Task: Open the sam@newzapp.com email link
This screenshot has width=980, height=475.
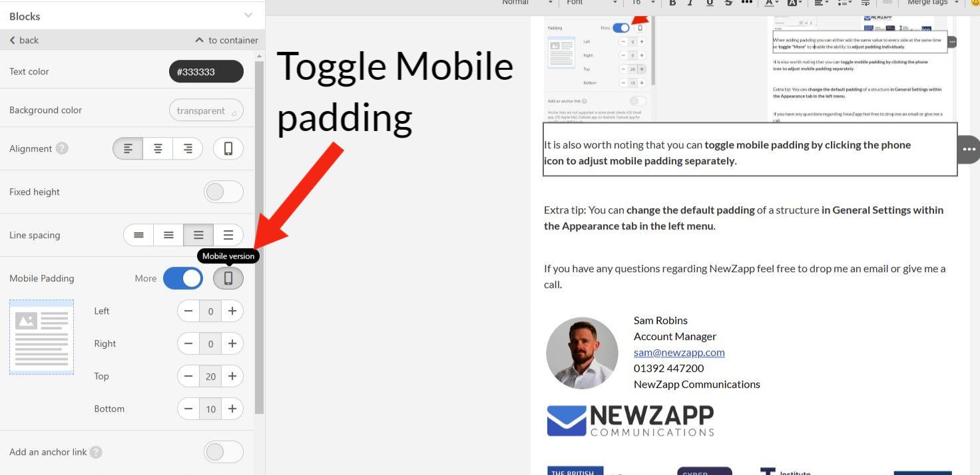Action: 679,353
